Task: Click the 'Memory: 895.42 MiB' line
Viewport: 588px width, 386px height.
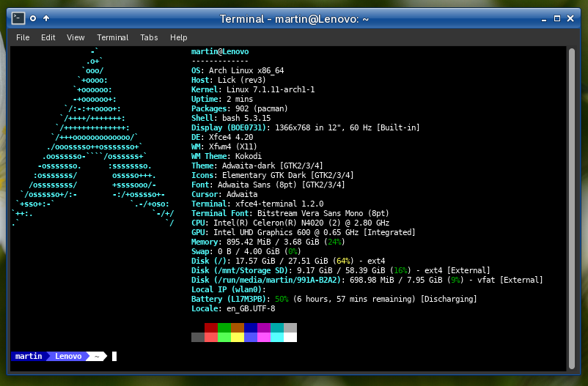Action: 268,242
